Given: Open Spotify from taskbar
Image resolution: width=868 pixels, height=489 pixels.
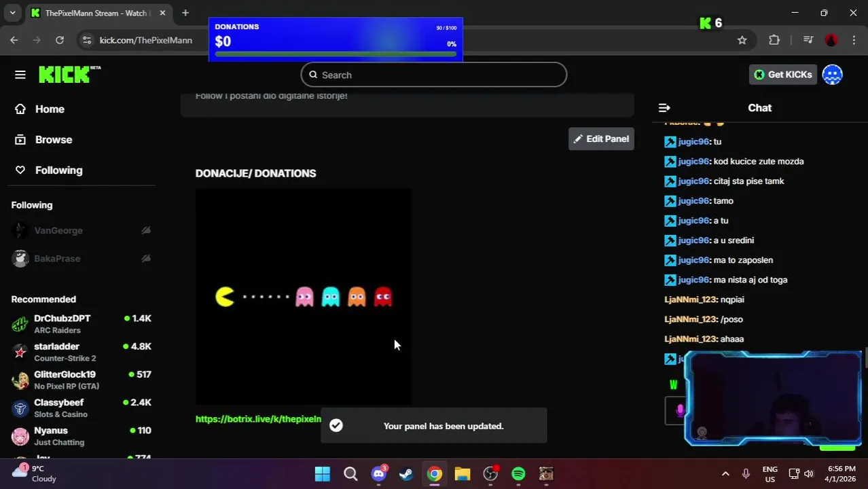Looking at the screenshot, I should pyautogui.click(x=518, y=474).
